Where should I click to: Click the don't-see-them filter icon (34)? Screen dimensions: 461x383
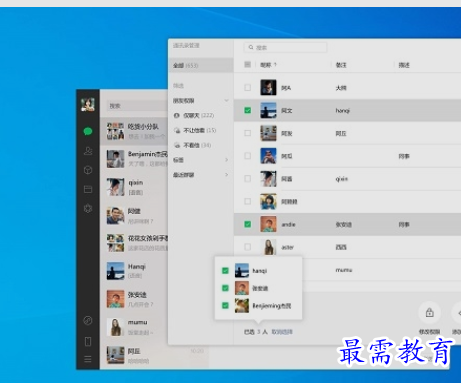(x=177, y=145)
